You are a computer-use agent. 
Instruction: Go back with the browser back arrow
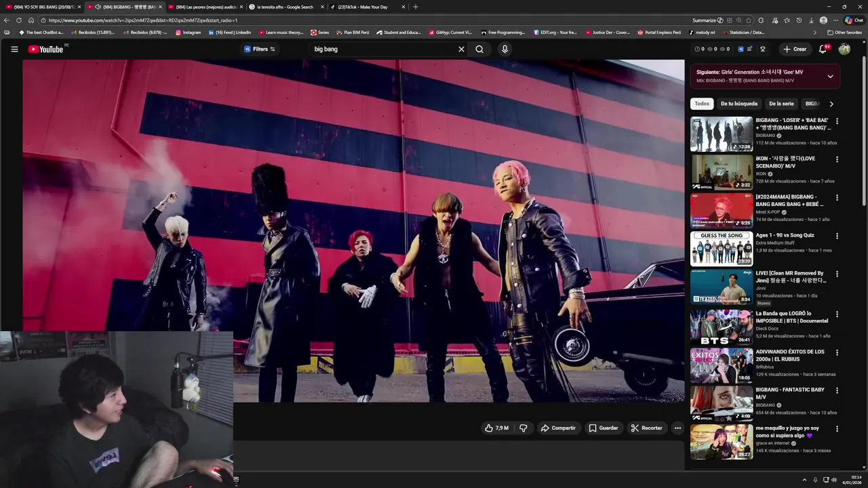tap(7, 20)
